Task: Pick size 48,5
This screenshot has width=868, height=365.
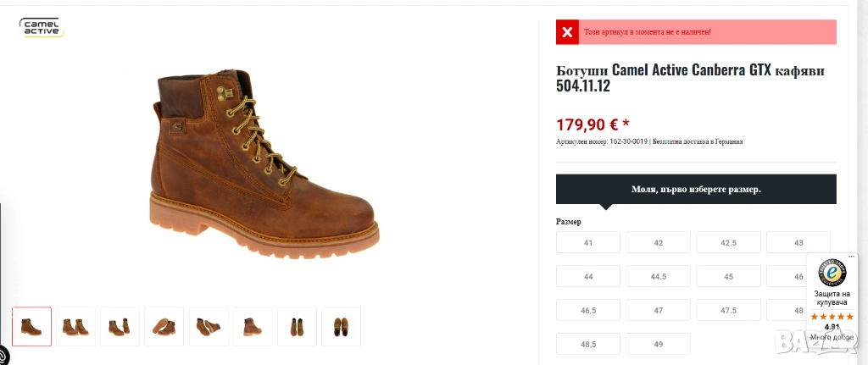Action: [588, 345]
